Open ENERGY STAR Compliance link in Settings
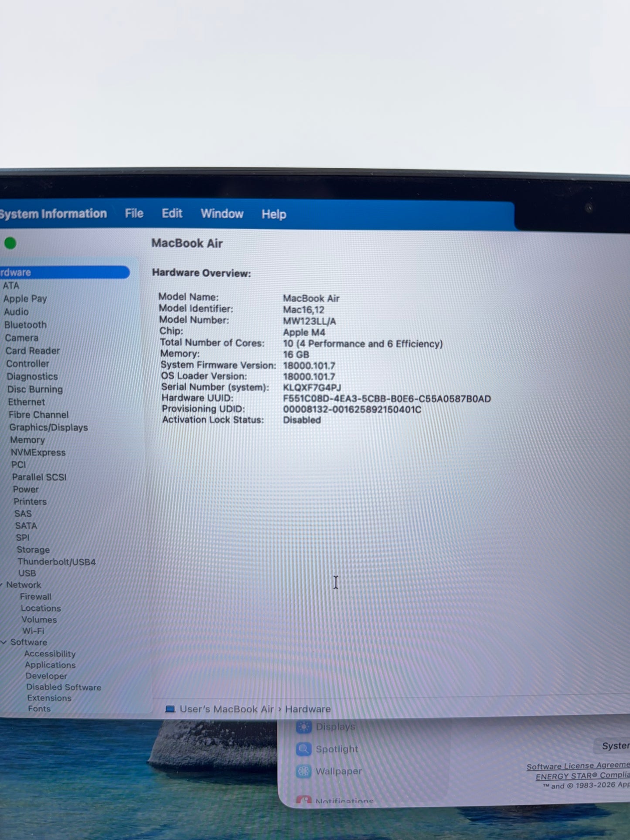This screenshot has height=840, width=630. click(583, 776)
